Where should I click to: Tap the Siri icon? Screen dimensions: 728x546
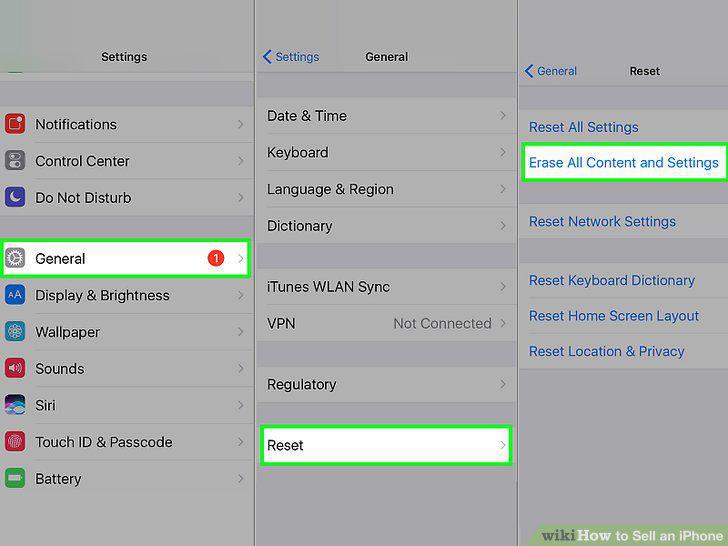coord(15,405)
